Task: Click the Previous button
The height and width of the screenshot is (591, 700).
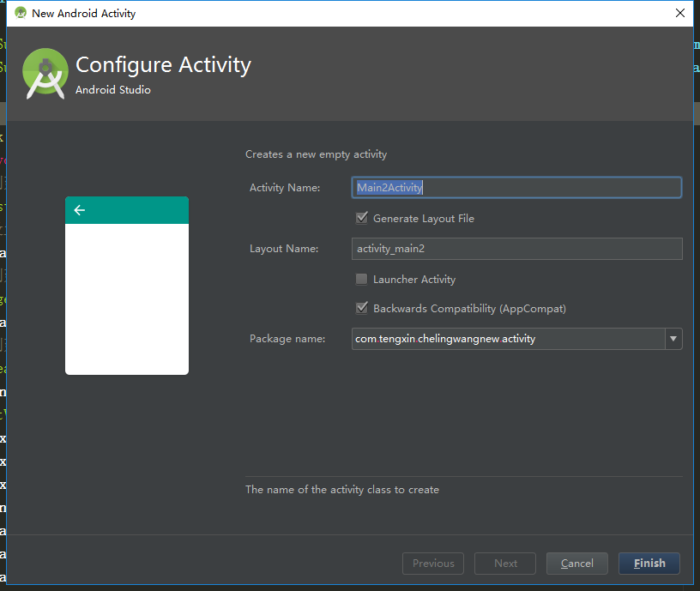Action: 433,564
